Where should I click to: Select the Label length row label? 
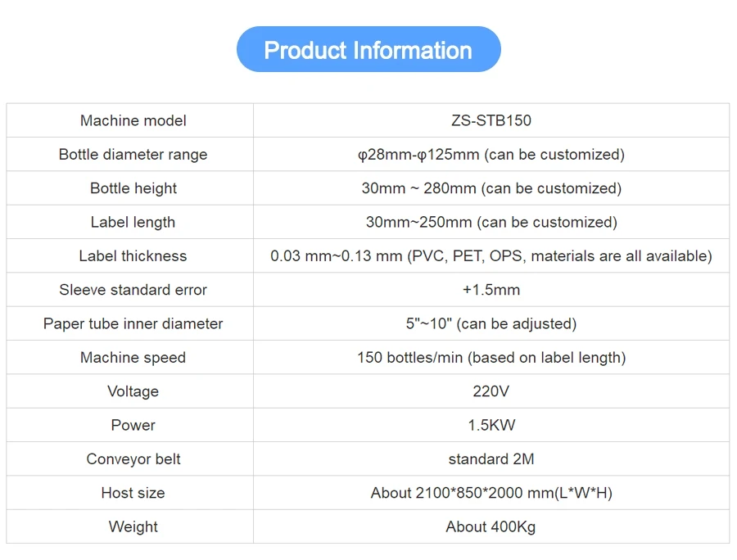pyautogui.click(x=133, y=222)
